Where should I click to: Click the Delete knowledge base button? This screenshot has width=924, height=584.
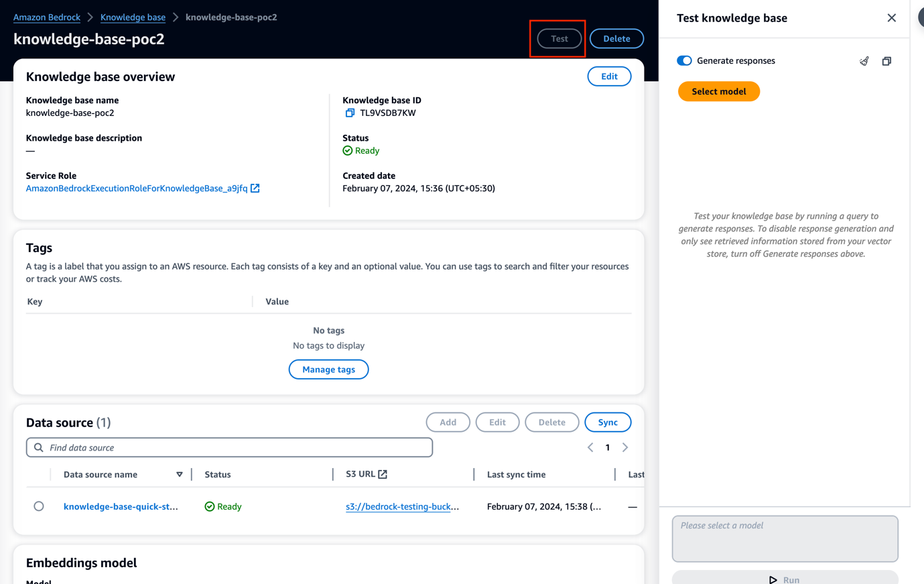coord(616,39)
